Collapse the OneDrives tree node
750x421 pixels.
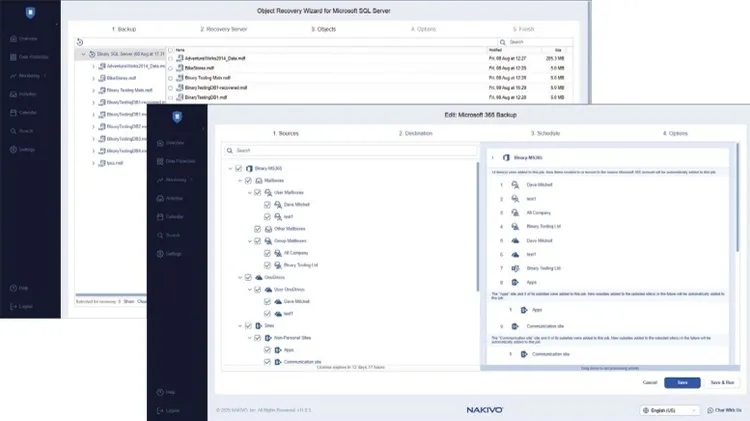point(228,277)
